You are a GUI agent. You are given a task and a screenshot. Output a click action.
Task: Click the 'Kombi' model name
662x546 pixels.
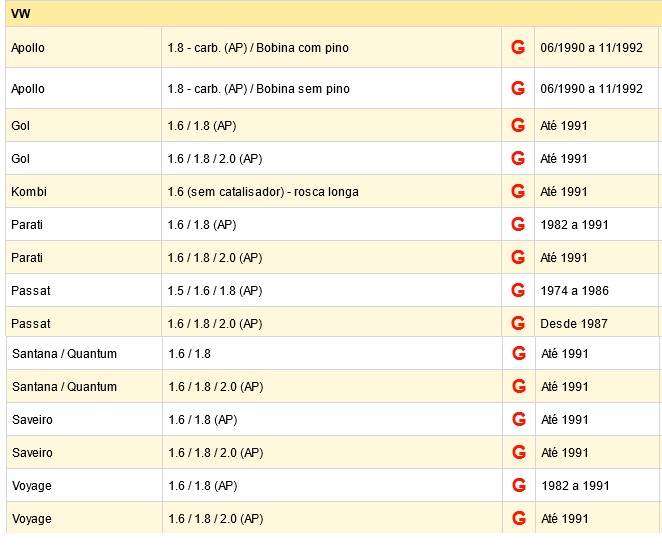tap(29, 192)
